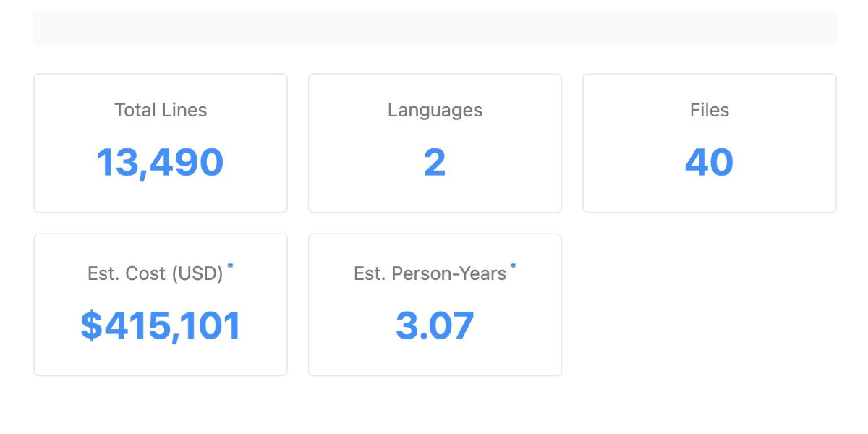
Task: Click the asterisk beside Est. Person-Years
Action: 513,267
